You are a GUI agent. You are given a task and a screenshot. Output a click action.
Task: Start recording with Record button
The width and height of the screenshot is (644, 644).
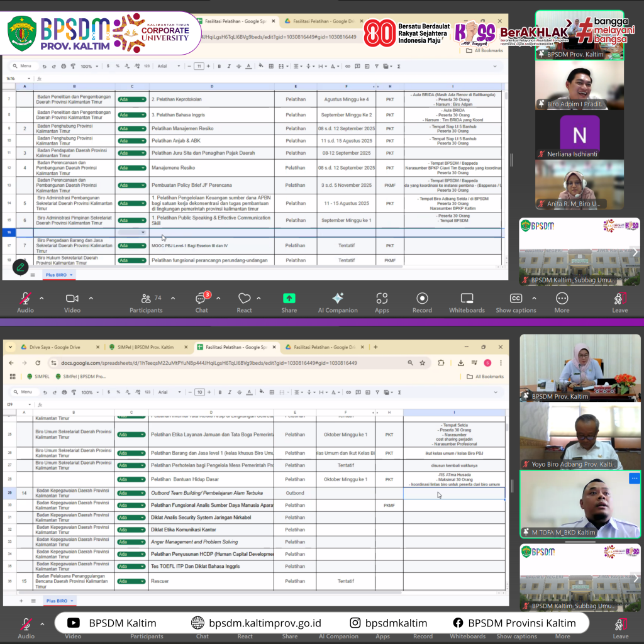click(x=422, y=303)
